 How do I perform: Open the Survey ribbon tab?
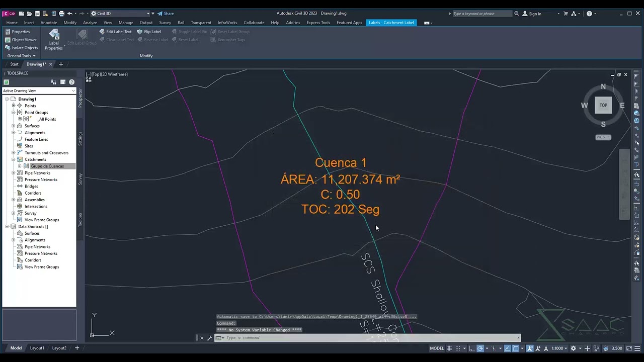pyautogui.click(x=165, y=23)
